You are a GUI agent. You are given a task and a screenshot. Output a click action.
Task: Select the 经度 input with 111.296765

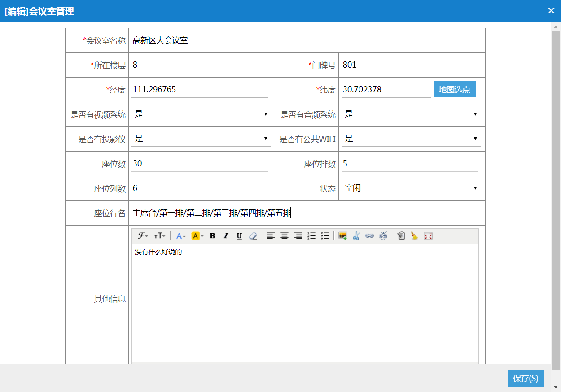pos(200,90)
